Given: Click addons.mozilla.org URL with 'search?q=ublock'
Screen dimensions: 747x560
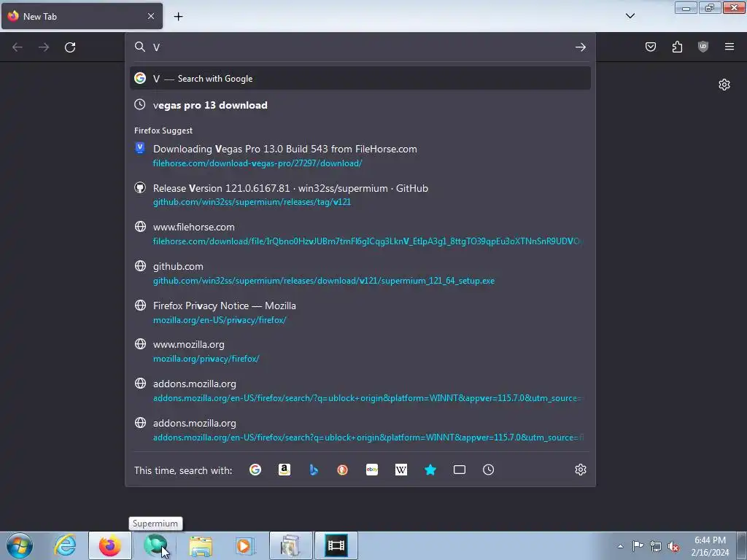Looking at the screenshot, I should coord(368,437).
